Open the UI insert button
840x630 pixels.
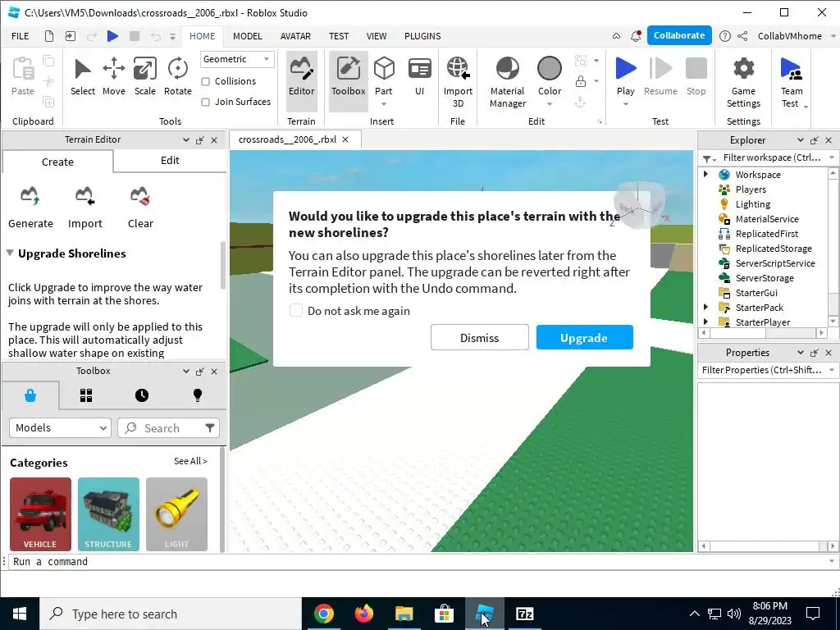[419, 76]
